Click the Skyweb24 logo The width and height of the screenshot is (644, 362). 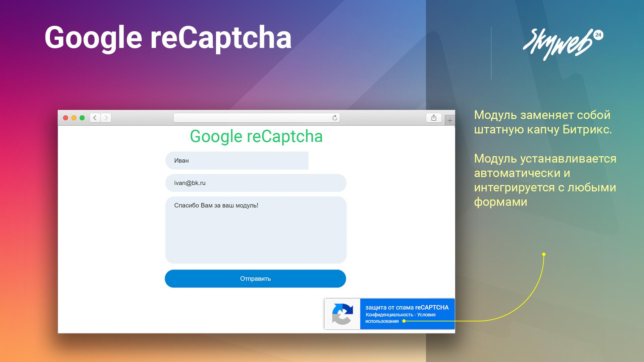click(x=562, y=45)
